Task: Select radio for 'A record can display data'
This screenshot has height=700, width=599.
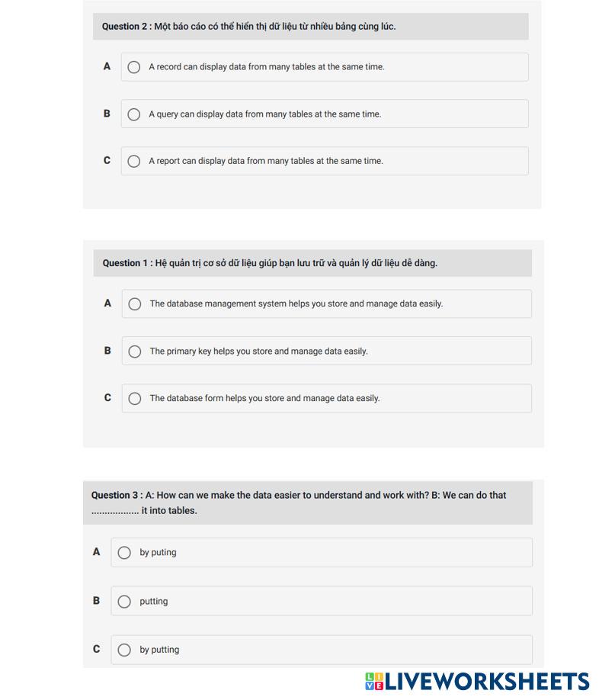Action: [134, 67]
